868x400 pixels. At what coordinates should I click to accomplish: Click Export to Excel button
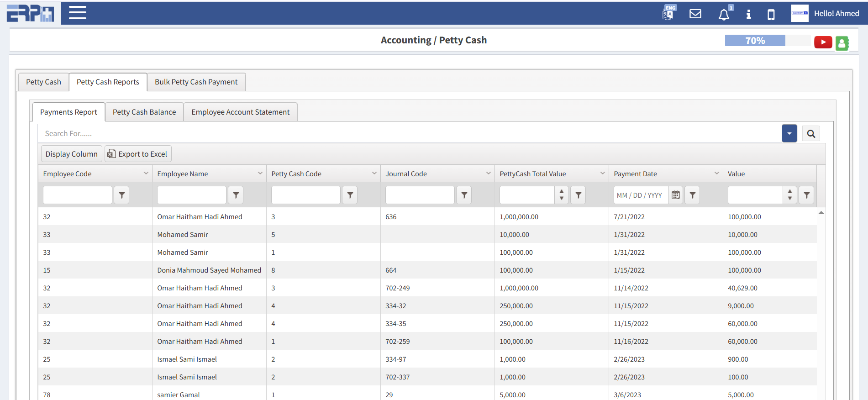pyautogui.click(x=138, y=154)
